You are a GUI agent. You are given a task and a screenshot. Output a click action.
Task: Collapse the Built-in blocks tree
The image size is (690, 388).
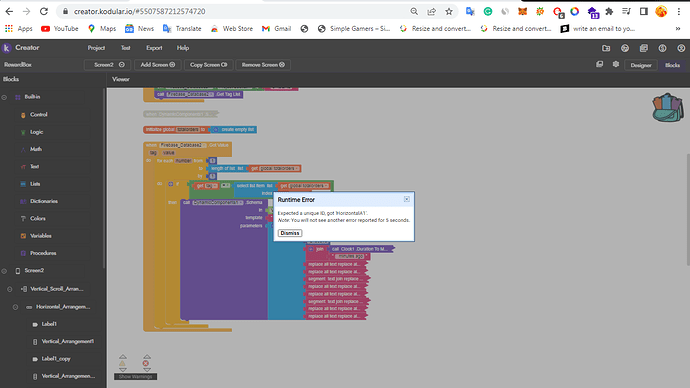pyautogui.click(x=4, y=97)
